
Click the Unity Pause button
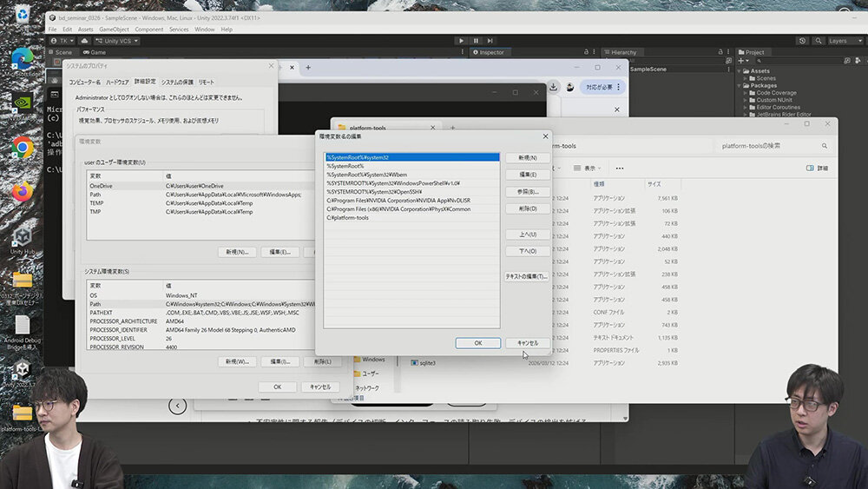coord(476,41)
